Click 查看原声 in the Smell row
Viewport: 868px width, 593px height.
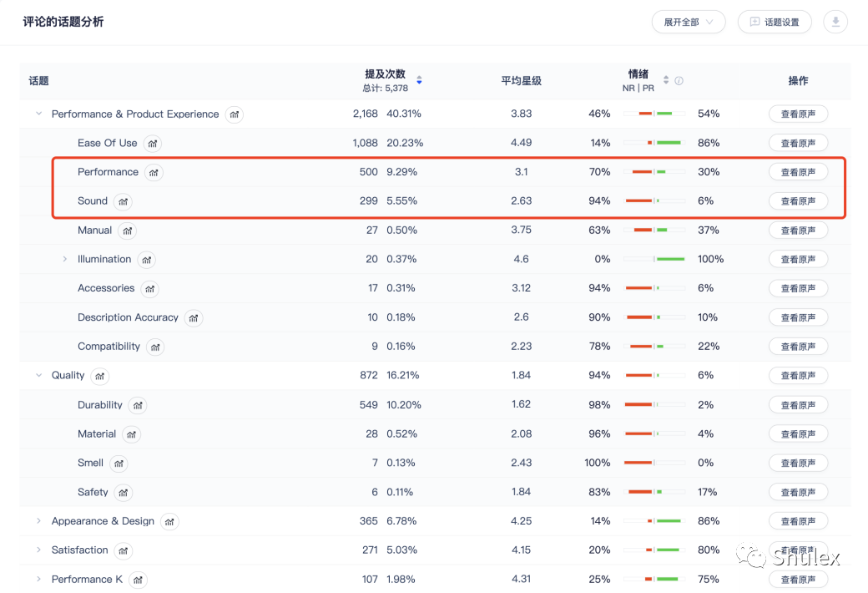tap(798, 464)
